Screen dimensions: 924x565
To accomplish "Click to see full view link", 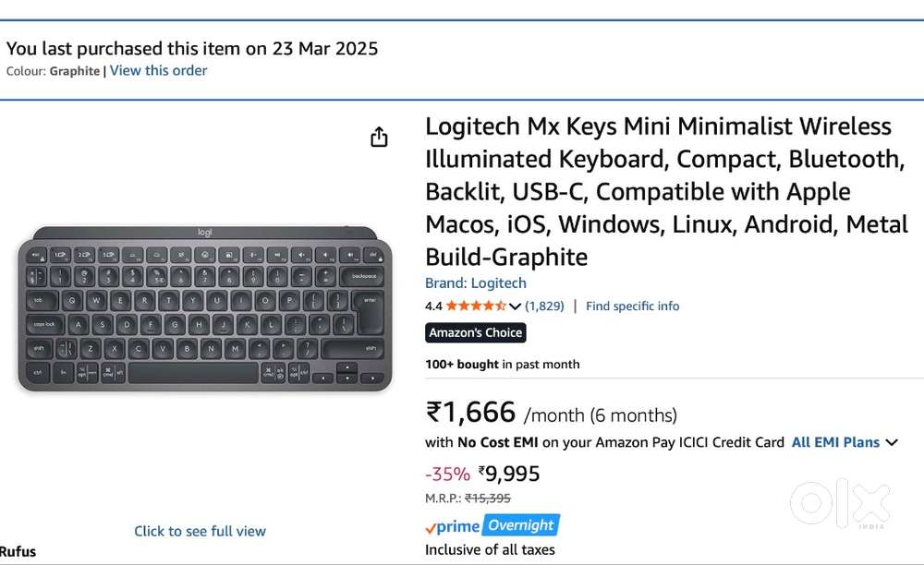I will click(200, 531).
